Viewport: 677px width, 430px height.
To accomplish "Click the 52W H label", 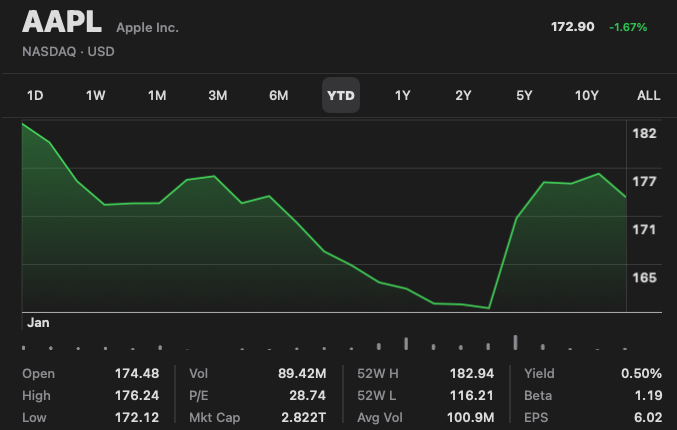I will click(x=378, y=373).
